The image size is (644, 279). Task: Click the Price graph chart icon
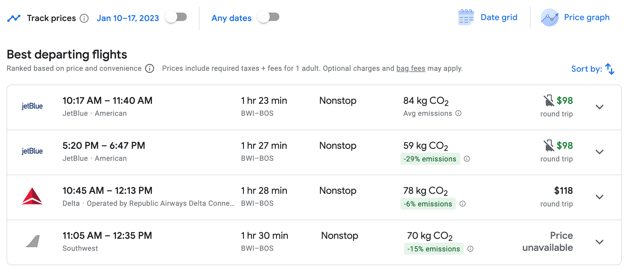pyautogui.click(x=549, y=17)
